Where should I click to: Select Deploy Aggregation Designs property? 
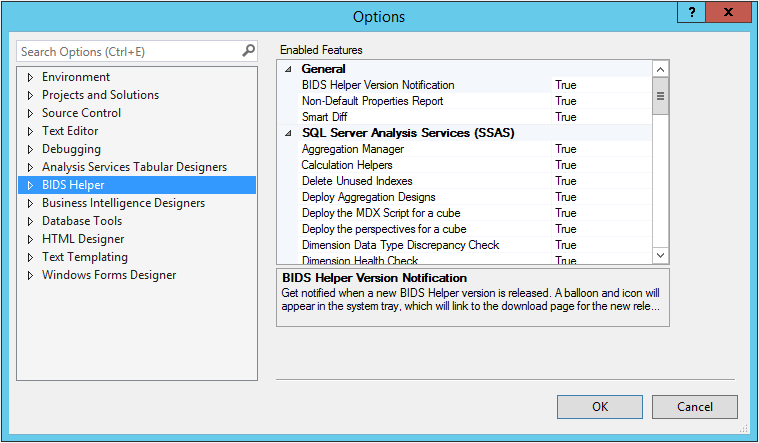coord(368,197)
